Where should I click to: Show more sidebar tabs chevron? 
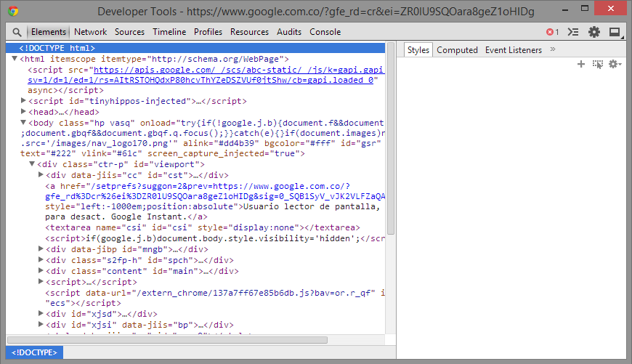pyautogui.click(x=553, y=49)
